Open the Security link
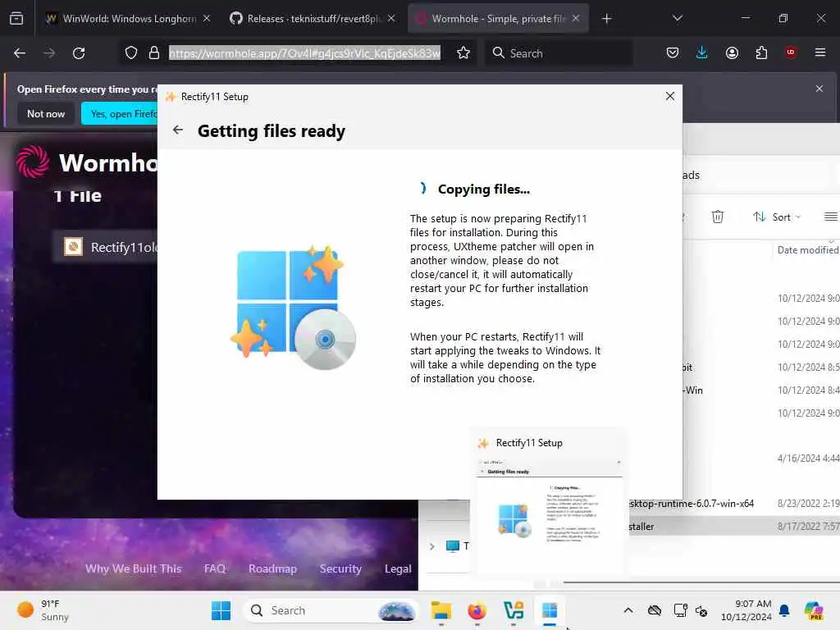The image size is (840, 630). tap(340, 568)
